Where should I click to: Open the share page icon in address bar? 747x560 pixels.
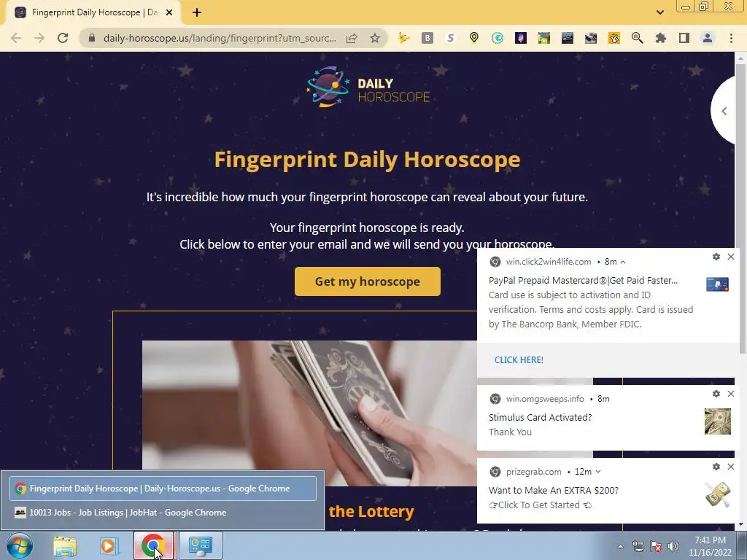point(352,38)
